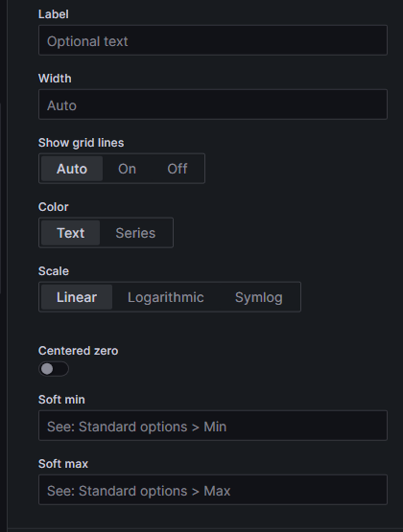
Task: Click the Label optional text field
Action: click(213, 40)
